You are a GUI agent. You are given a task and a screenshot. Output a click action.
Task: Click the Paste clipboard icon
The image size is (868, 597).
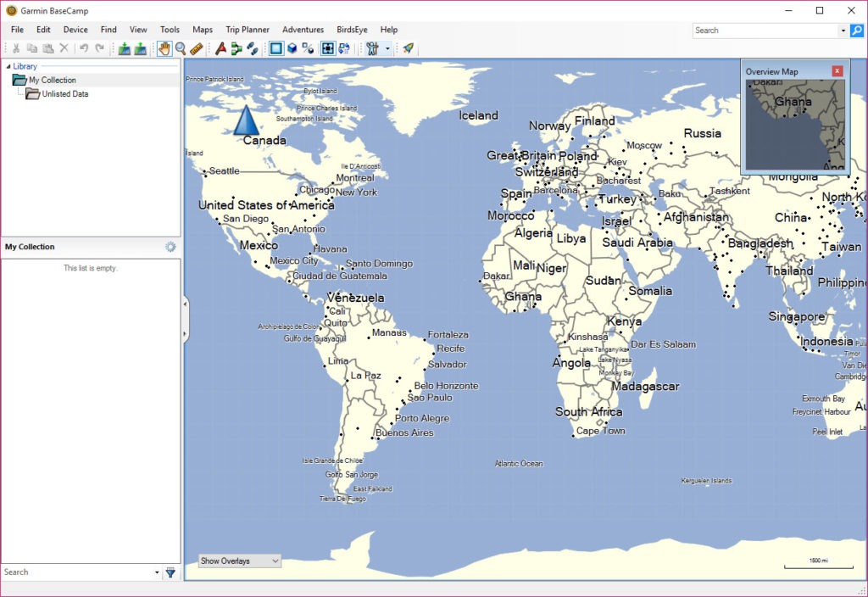[48, 48]
